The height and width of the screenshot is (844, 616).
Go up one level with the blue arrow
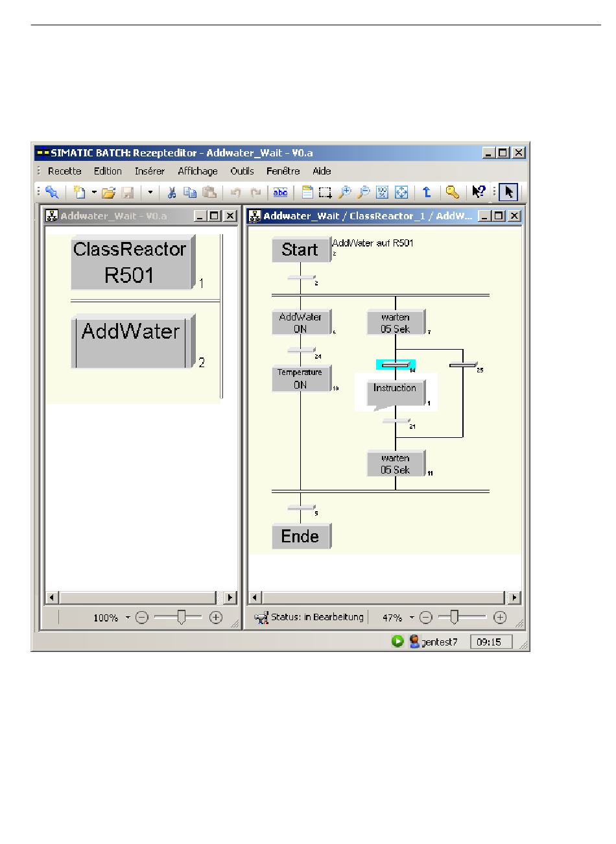click(x=427, y=192)
